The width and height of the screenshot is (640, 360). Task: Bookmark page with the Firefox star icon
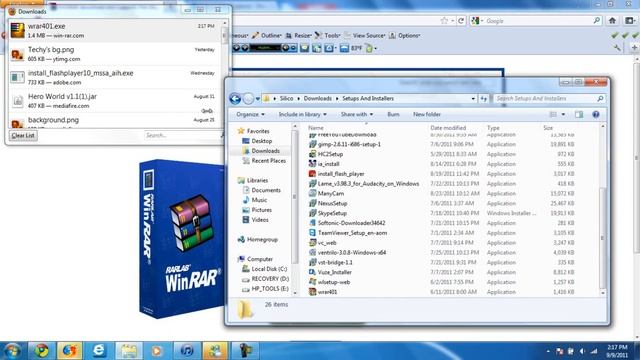click(x=444, y=21)
